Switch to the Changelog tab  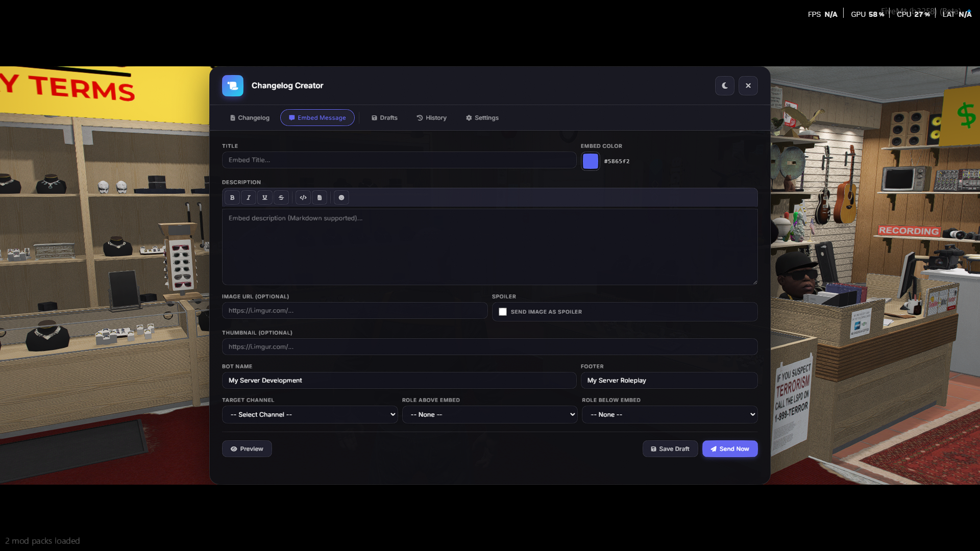click(250, 118)
